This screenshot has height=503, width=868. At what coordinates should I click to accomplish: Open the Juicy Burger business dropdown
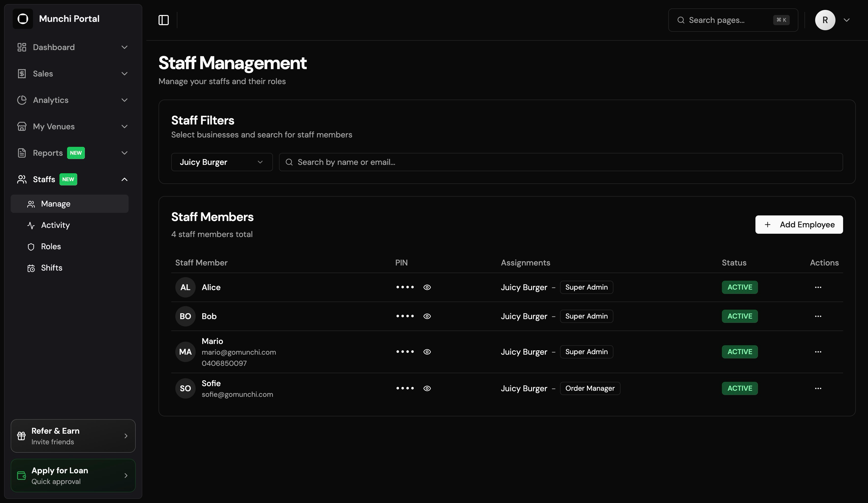pos(222,162)
